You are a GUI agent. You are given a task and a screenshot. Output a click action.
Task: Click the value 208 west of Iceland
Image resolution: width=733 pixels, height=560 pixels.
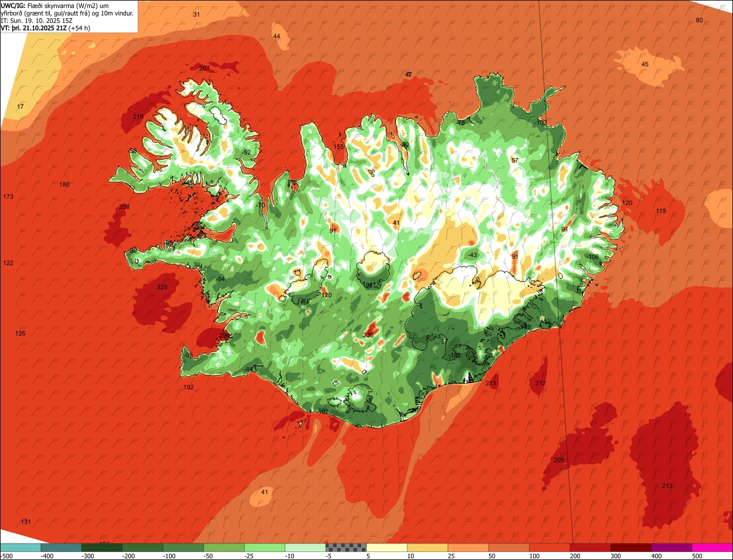124,207
